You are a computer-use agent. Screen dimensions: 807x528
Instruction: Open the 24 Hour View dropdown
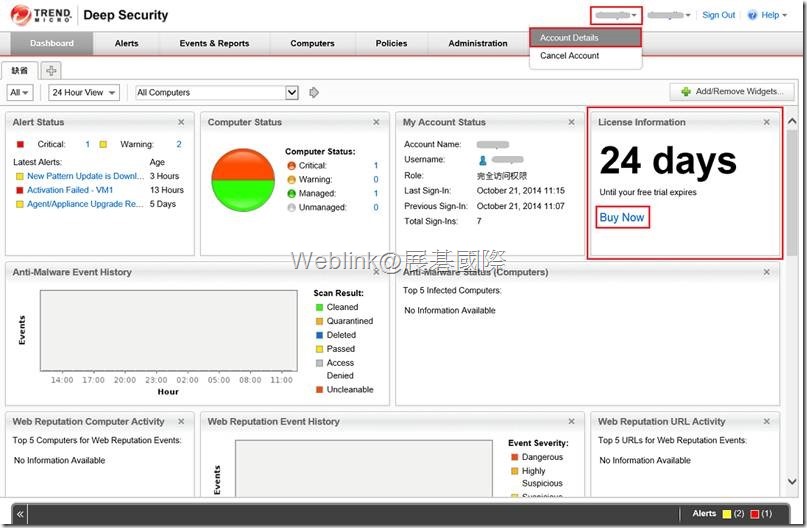click(x=83, y=93)
